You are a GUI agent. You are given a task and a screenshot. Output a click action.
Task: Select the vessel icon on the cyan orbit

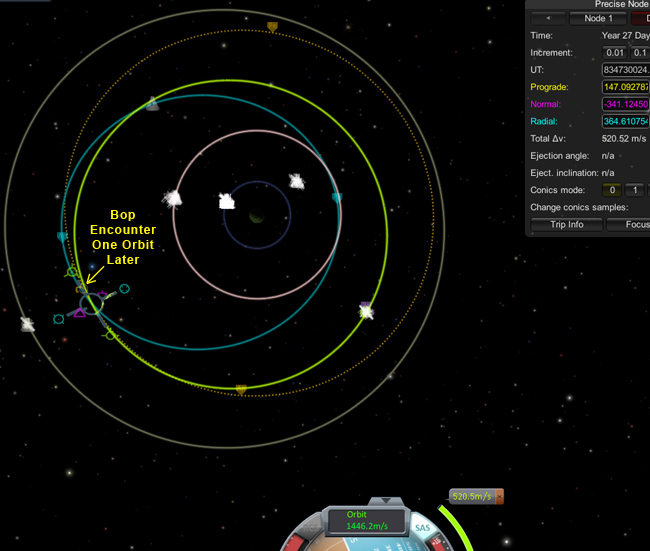tap(153, 104)
